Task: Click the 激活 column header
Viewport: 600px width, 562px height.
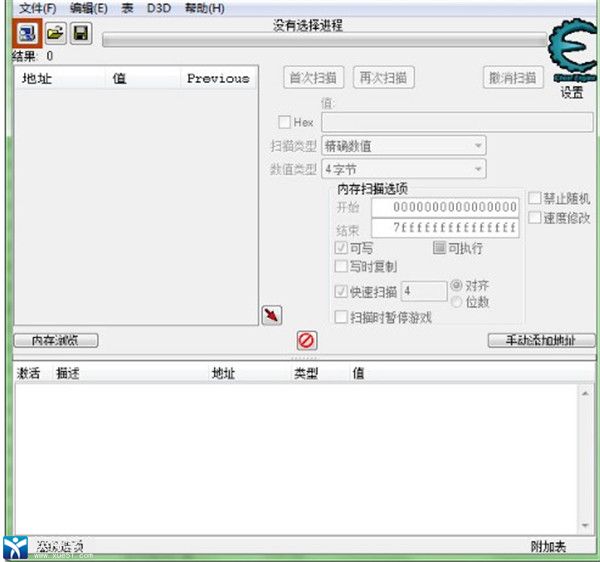Action: tap(28, 373)
